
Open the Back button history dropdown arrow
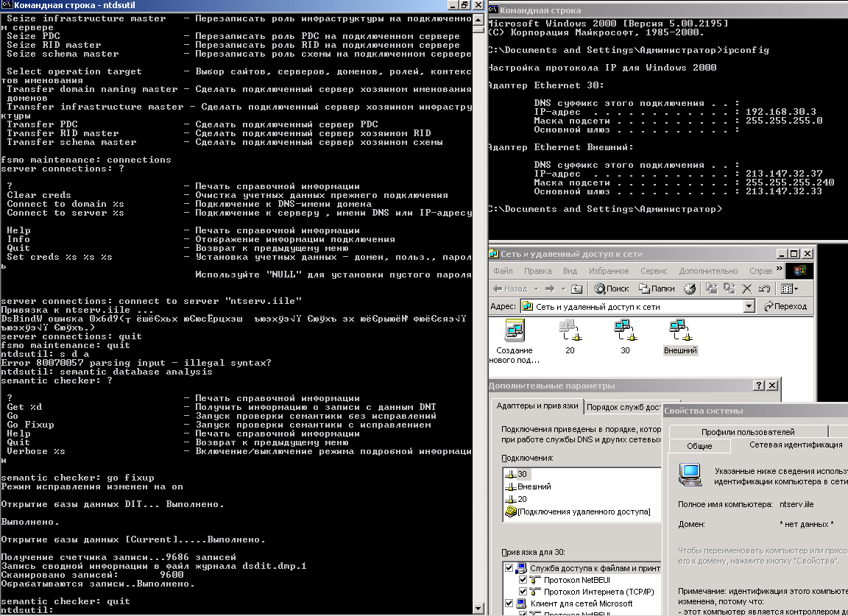(x=537, y=288)
